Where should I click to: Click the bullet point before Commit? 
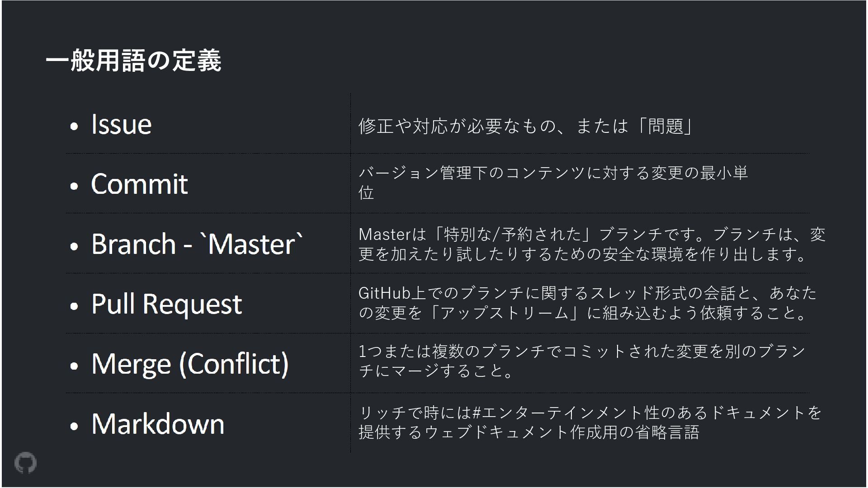(75, 186)
